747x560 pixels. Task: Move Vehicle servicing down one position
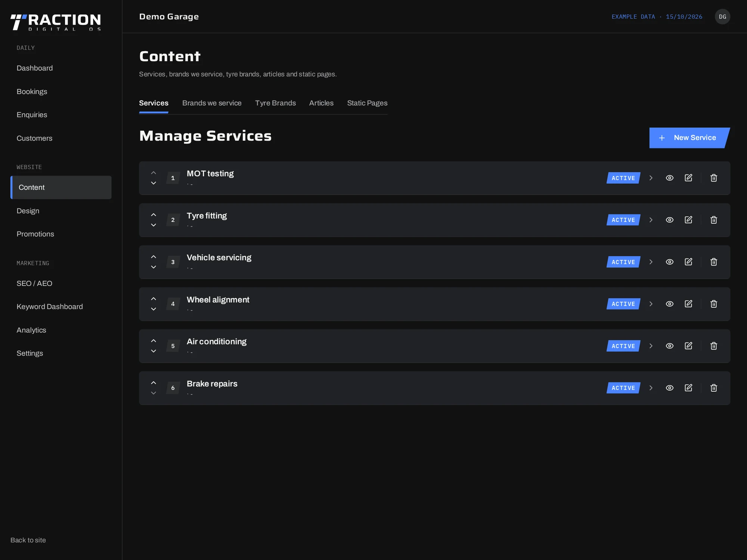(x=154, y=267)
